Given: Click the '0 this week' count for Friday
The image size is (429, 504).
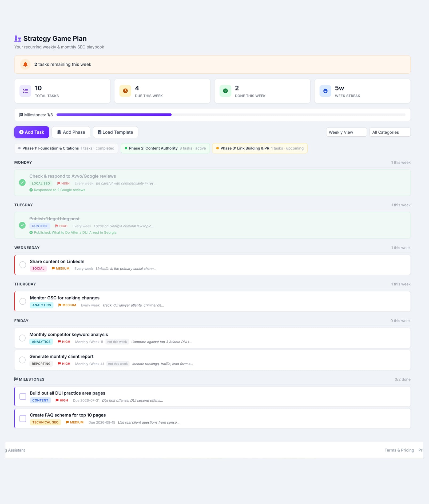Looking at the screenshot, I should [400, 321].
